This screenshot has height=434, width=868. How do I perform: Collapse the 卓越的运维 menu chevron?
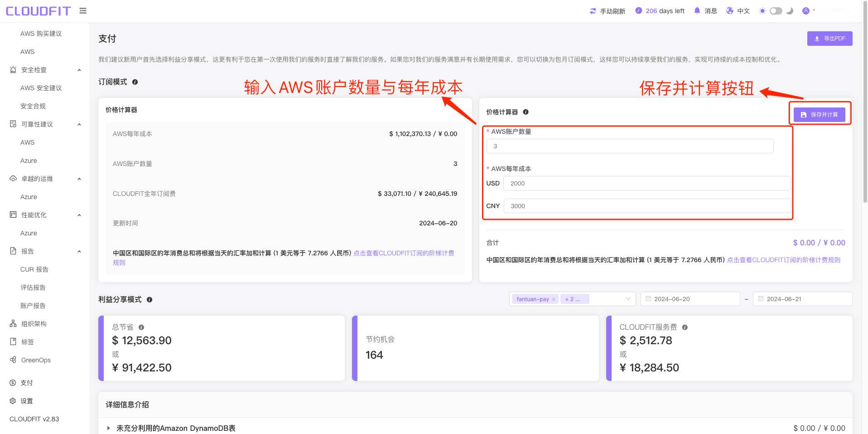[x=79, y=179]
